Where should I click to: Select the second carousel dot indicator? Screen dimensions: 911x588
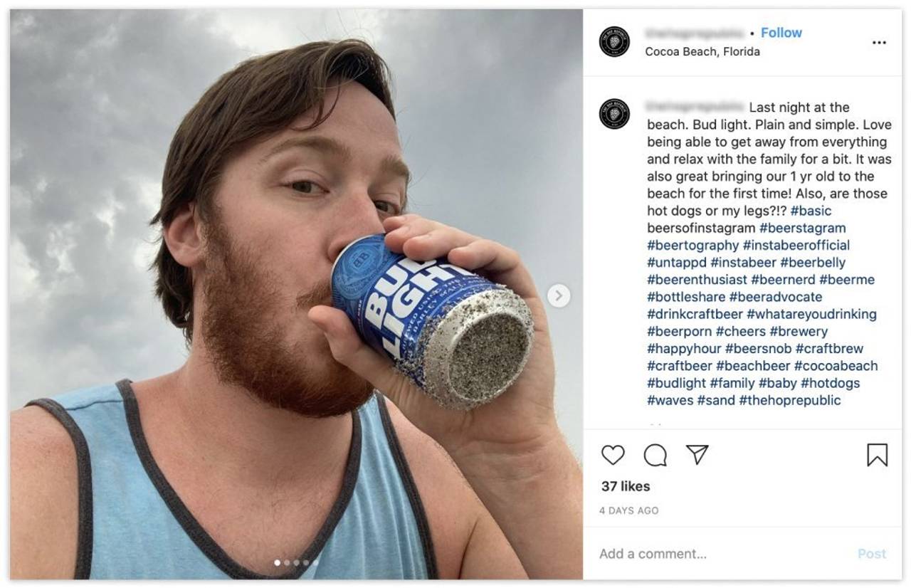(x=288, y=562)
